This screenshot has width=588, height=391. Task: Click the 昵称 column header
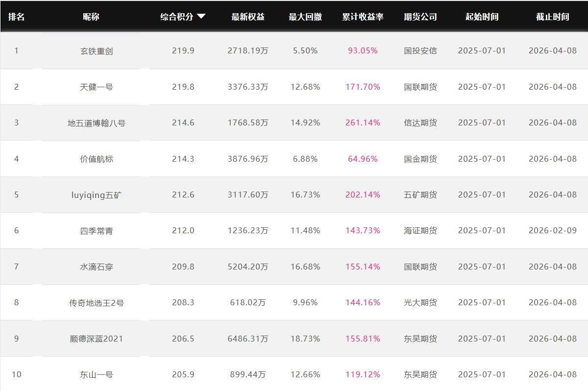tap(91, 17)
